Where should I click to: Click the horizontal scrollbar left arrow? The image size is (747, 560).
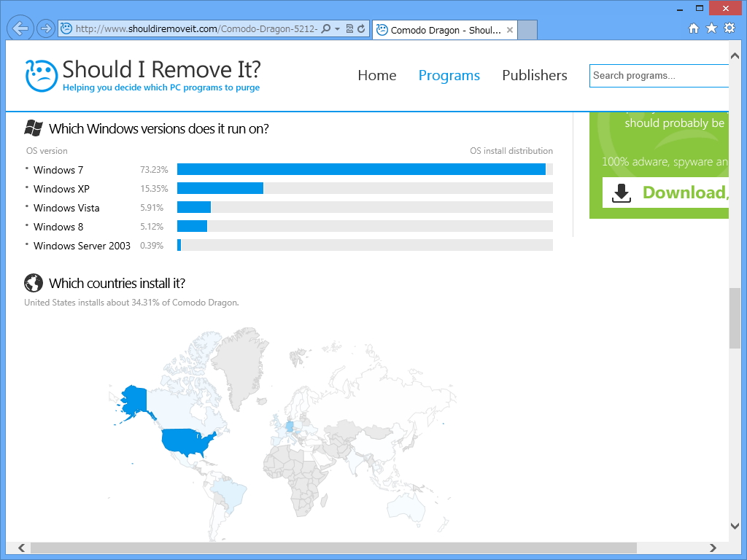21,548
